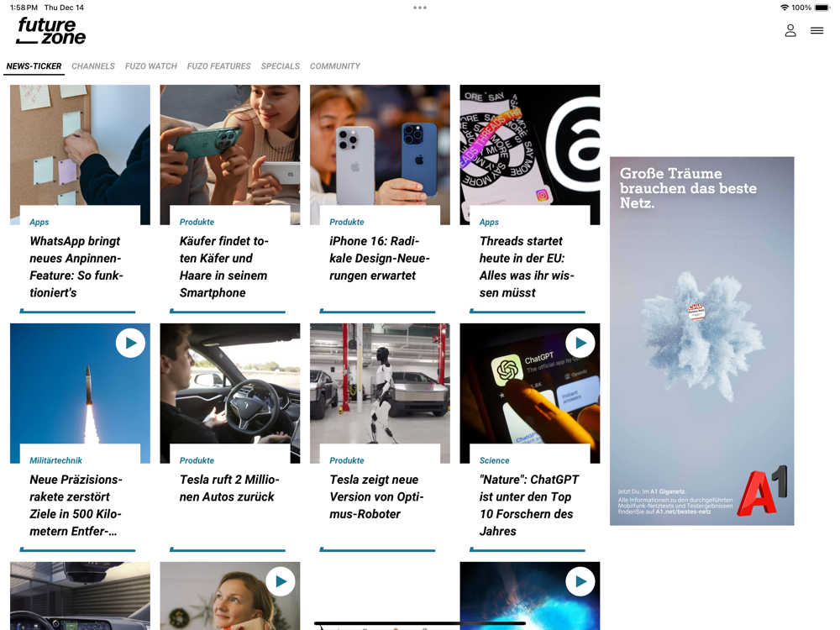Click the futurezone logo
This screenshot has width=840, height=630.
pyautogui.click(x=51, y=30)
